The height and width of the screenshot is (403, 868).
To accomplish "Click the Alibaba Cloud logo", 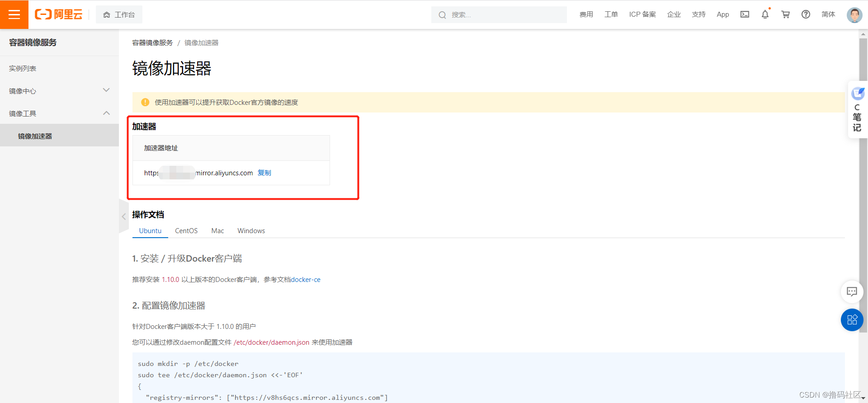I will coord(59,14).
